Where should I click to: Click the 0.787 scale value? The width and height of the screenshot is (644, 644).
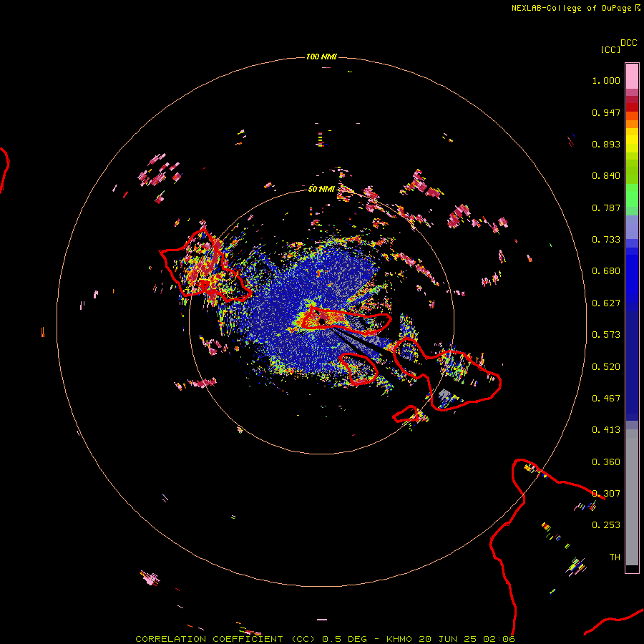[x=606, y=208]
